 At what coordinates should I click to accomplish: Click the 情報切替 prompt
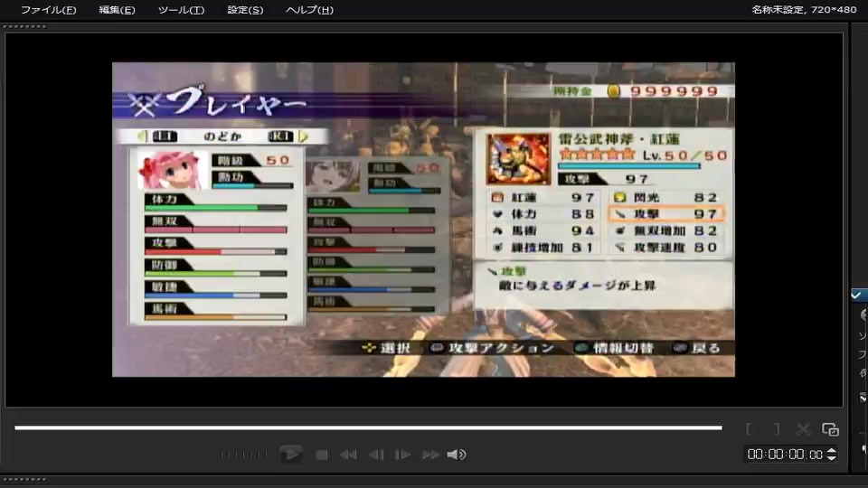coord(615,348)
